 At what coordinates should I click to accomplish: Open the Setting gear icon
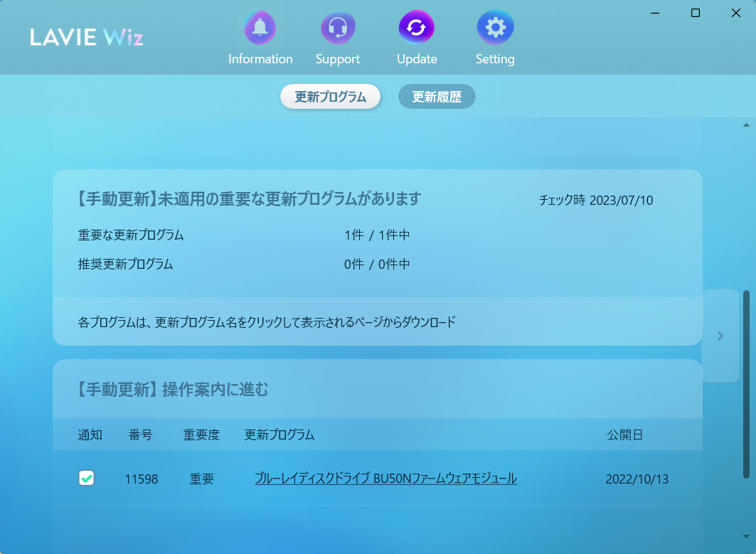(495, 28)
